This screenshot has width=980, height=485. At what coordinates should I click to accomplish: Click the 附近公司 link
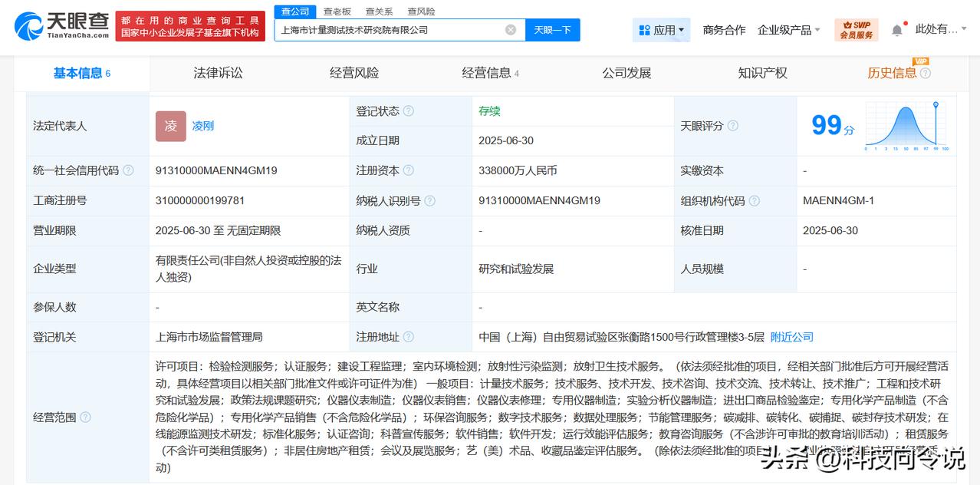pyautogui.click(x=792, y=337)
